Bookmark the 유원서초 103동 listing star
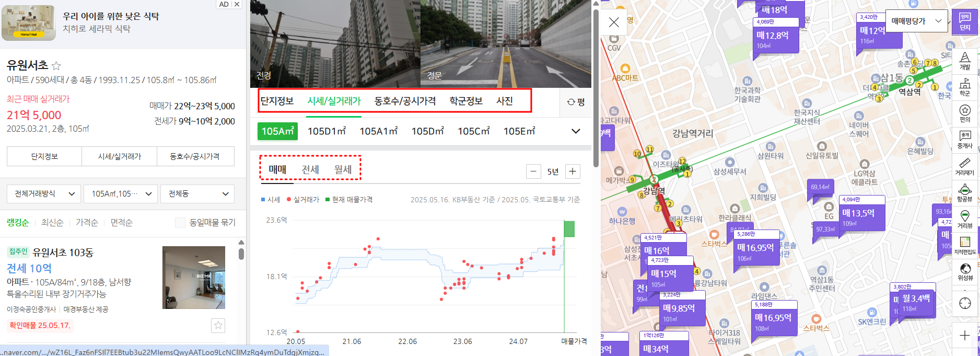This screenshot has height=356, width=980. click(x=218, y=325)
